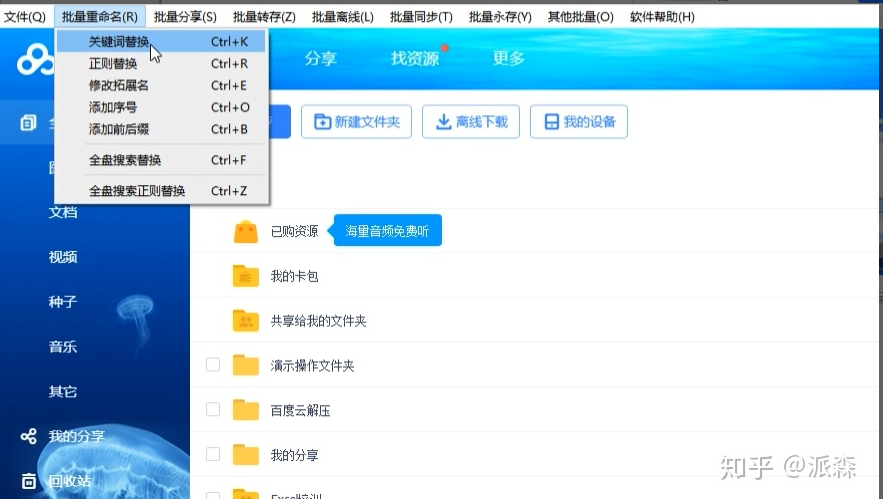Viewport: 883px width, 499px height.
Task: Open the 软件帮助(H) menu
Action: [x=662, y=17]
